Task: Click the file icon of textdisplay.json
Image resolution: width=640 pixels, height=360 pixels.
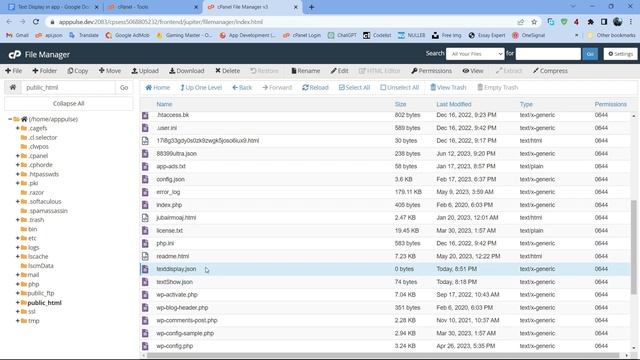Action: 145,269
